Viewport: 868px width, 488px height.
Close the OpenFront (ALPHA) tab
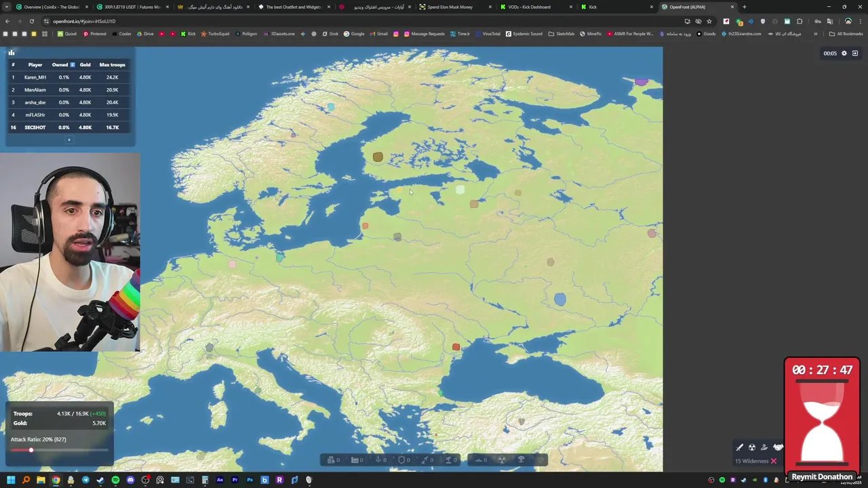tap(732, 7)
